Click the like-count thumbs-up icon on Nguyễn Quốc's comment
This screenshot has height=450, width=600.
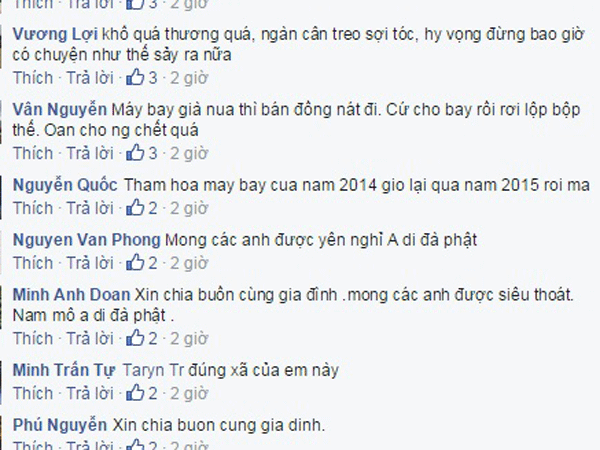point(135,208)
